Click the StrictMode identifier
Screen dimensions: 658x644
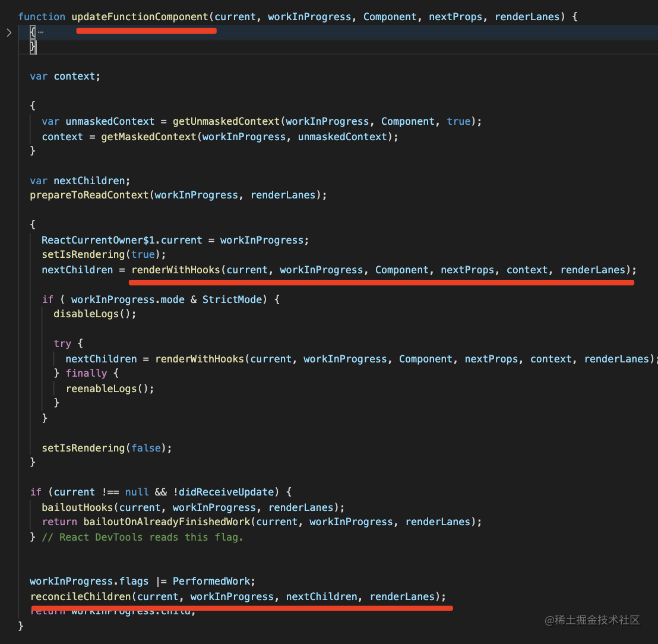click(232, 300)
